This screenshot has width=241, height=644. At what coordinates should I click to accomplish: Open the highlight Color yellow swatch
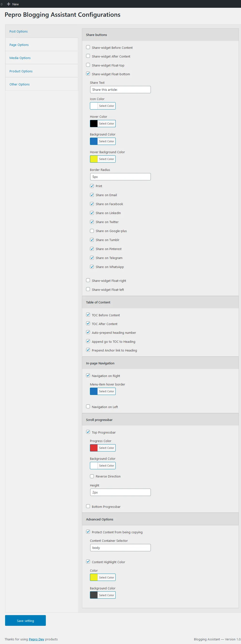tap(94, 577)
